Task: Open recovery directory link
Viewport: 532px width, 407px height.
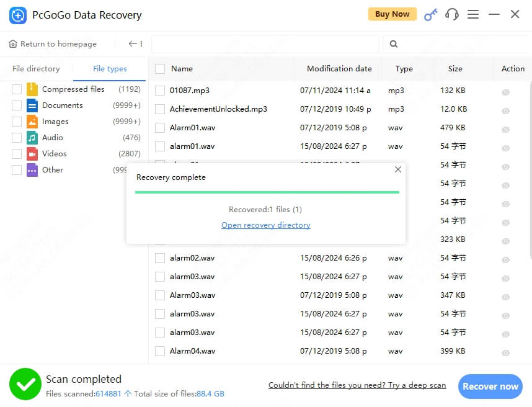Action: (265, 225)
